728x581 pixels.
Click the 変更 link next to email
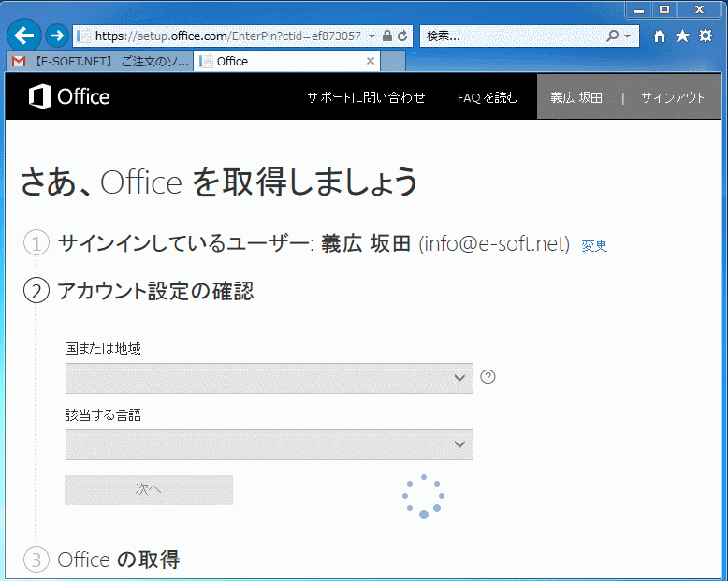point(594,245)
